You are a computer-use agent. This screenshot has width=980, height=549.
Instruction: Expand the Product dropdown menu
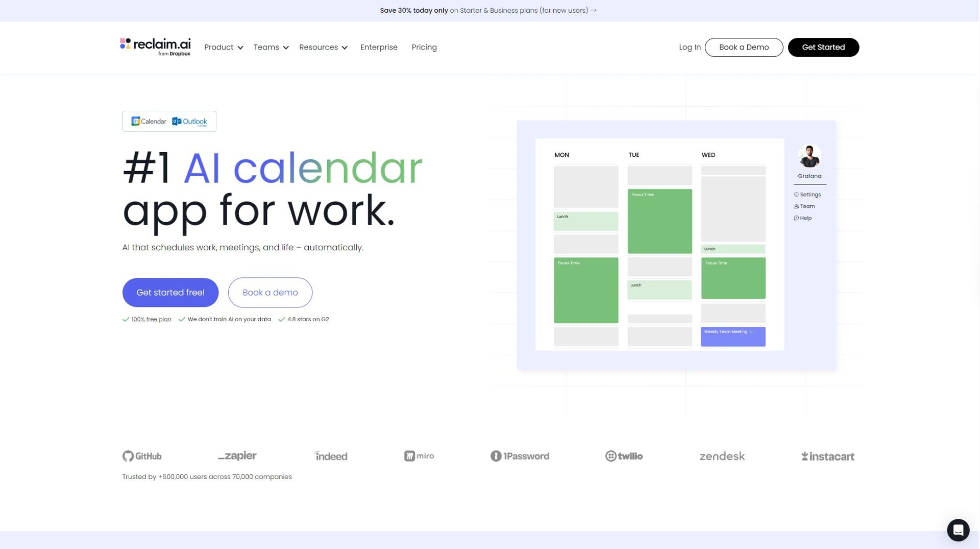pyautogui.click(x=224, y=47)
